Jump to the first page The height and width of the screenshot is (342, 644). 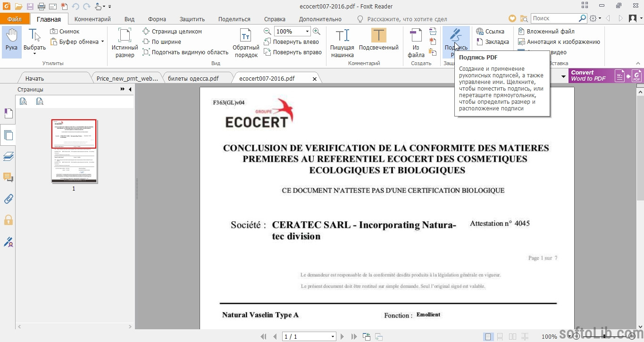264,336
